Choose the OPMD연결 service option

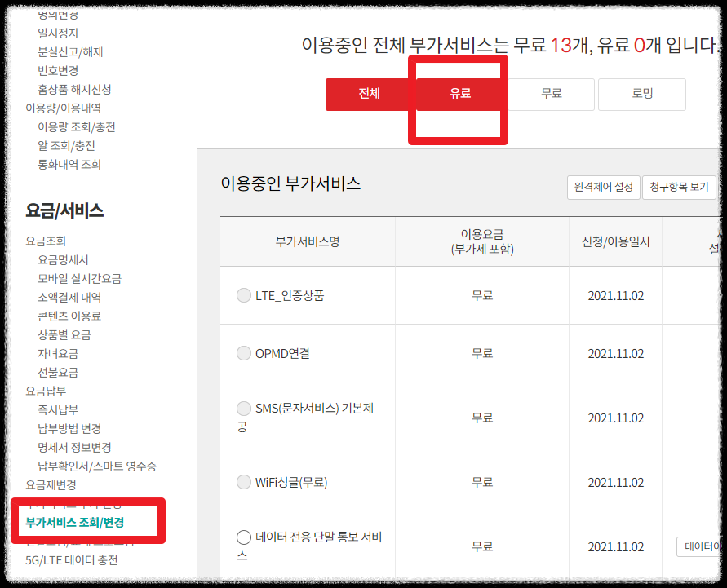click(x=244, y=353)
